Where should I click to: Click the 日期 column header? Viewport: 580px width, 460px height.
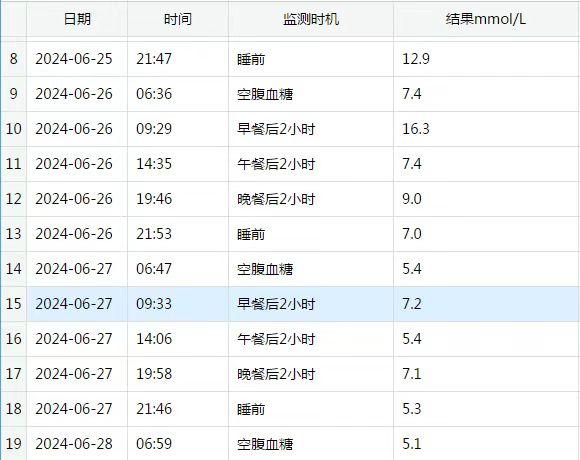(x=77, y=18)
